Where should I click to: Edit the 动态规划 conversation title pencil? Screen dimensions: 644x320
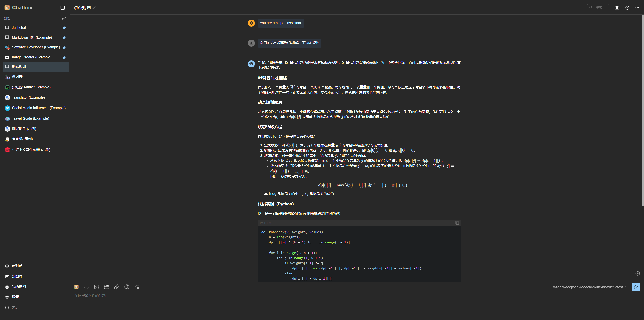[94, 8]
